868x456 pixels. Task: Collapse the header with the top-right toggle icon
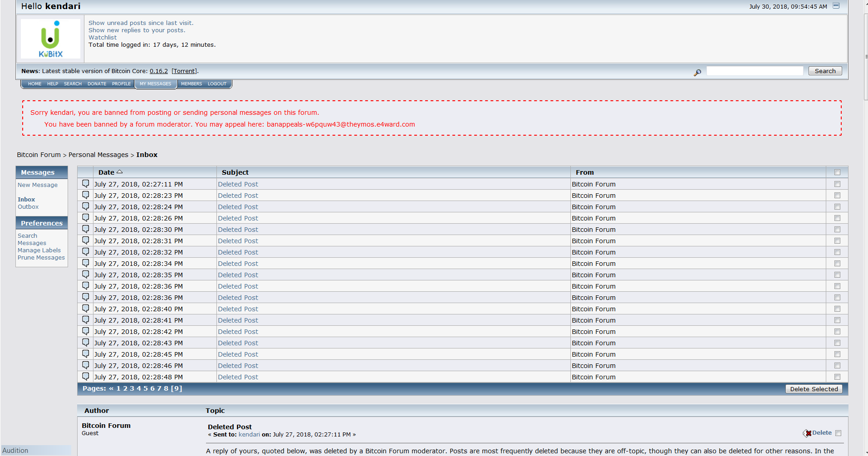pos(836,6)
